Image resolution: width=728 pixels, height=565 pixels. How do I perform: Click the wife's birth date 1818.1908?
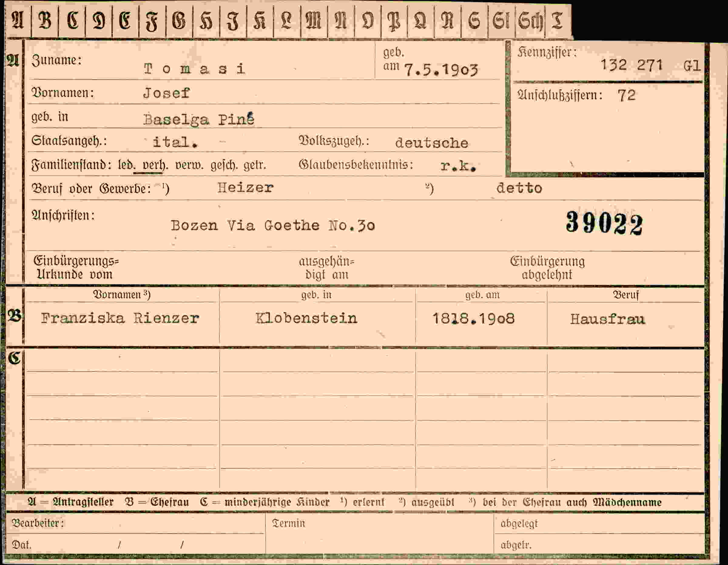click(x=473, y=319)
